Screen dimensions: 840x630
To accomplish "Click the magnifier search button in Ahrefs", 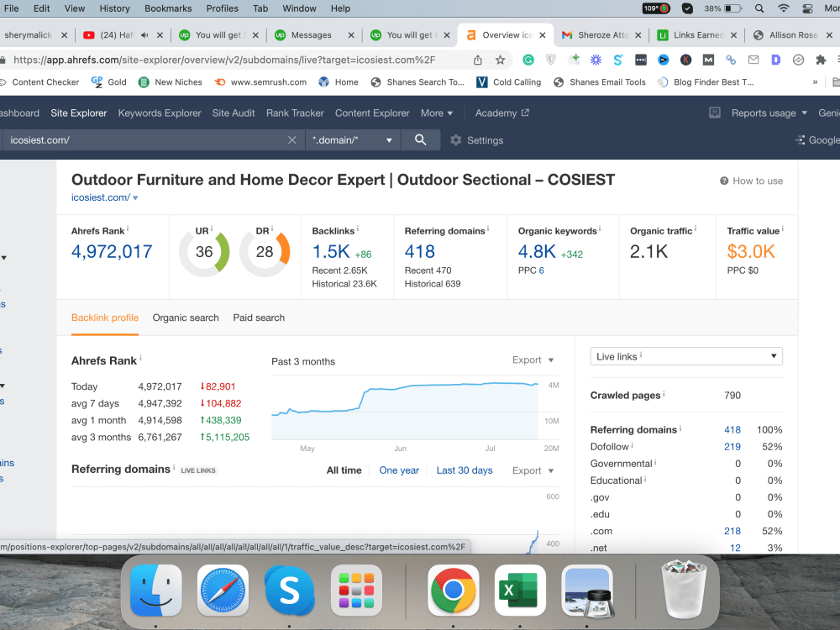I will (421, 140).
